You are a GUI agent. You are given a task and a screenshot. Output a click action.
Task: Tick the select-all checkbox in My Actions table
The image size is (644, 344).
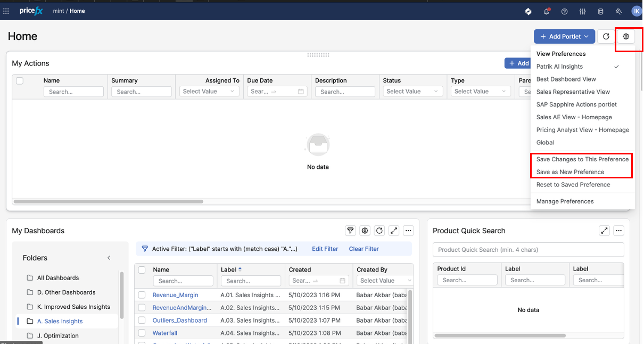20,81
